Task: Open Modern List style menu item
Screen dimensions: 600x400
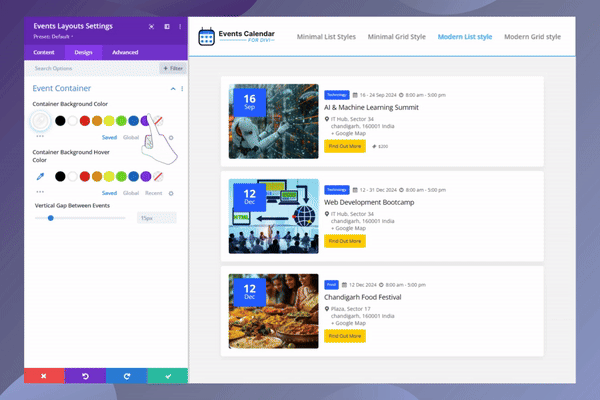Action: [465, 37]
